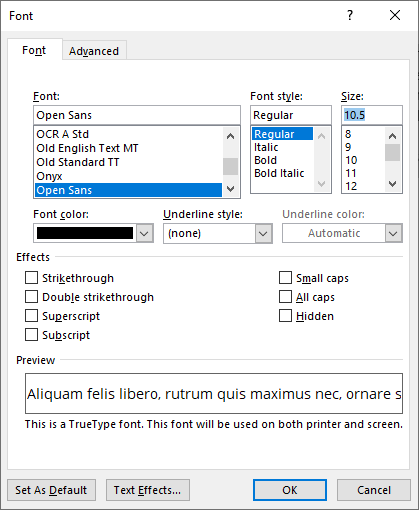Screen dimensions: 419x510
Task: Check the Hidden effect option
Action: pos(285,316)
